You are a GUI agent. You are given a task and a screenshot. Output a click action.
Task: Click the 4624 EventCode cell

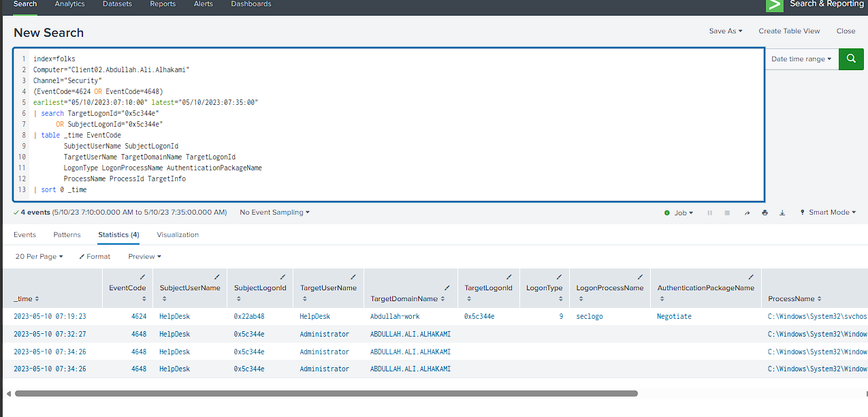pyautogui.click(x=139, y=317)
